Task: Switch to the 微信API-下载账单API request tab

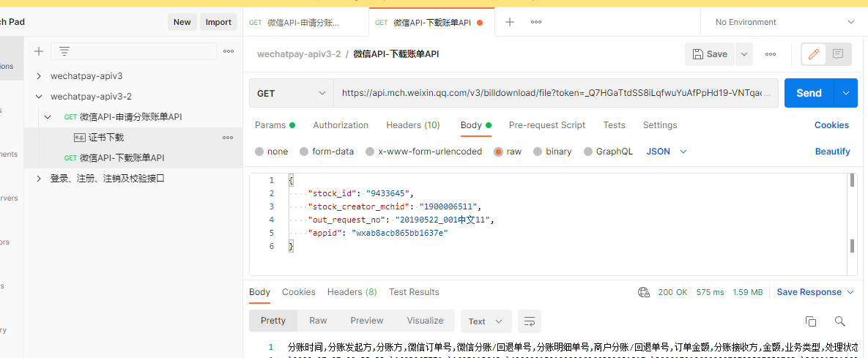Action: point(431,22)
